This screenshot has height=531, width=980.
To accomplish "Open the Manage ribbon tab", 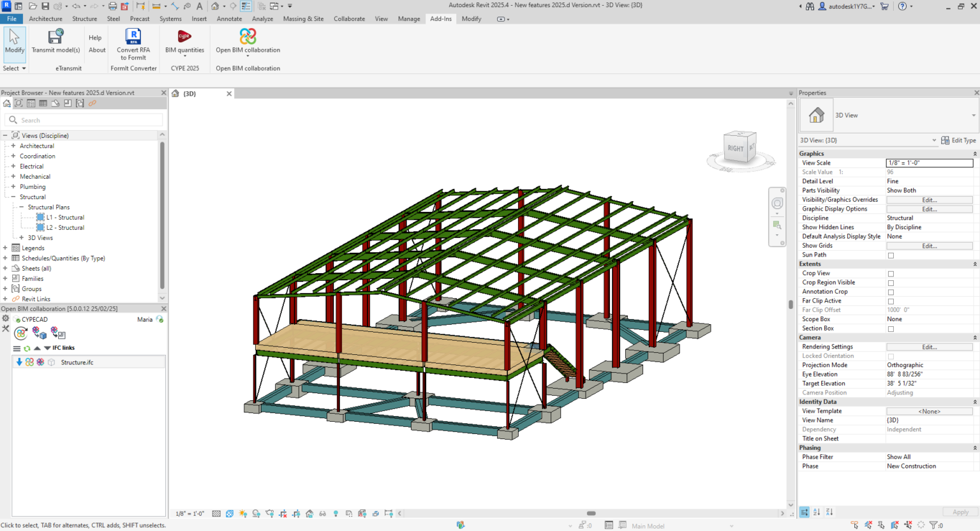I will [408, 19].
